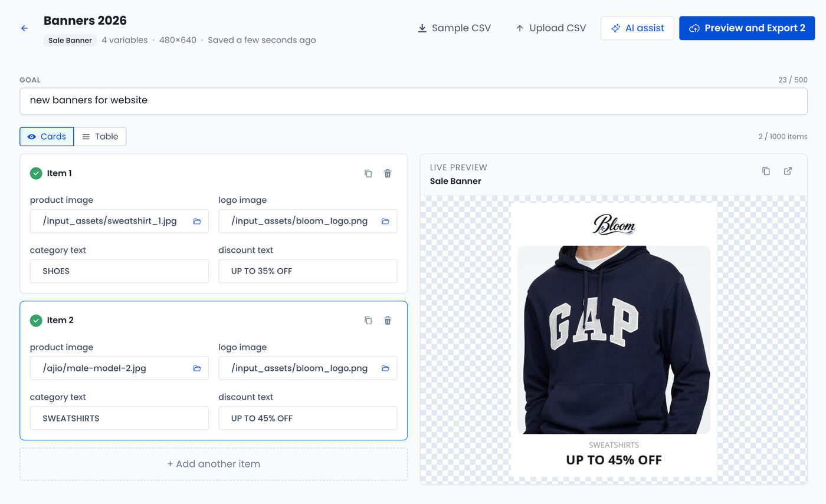Click the 4 variables label
The width and height of the screenshot is (826, 504).
[124, 40]
